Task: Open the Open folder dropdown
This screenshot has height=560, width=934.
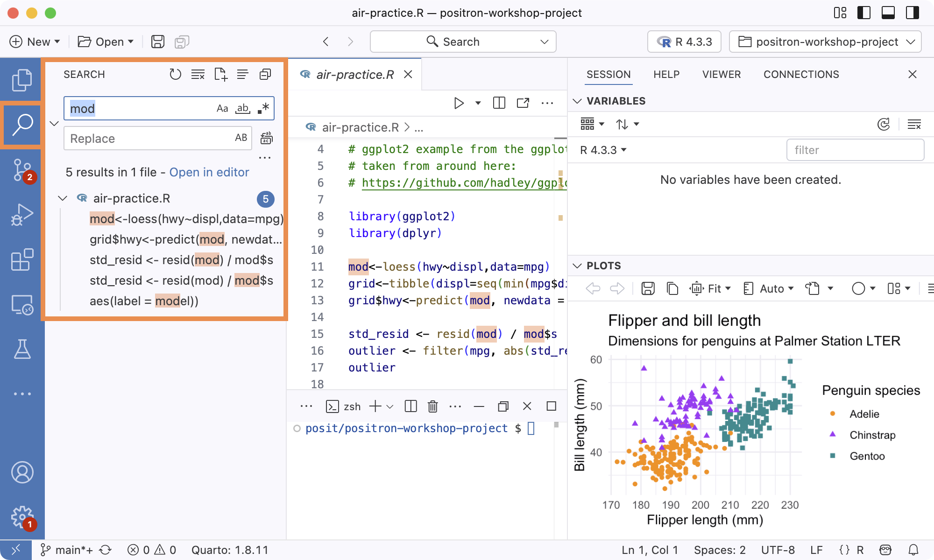Action: click(106, 42)
